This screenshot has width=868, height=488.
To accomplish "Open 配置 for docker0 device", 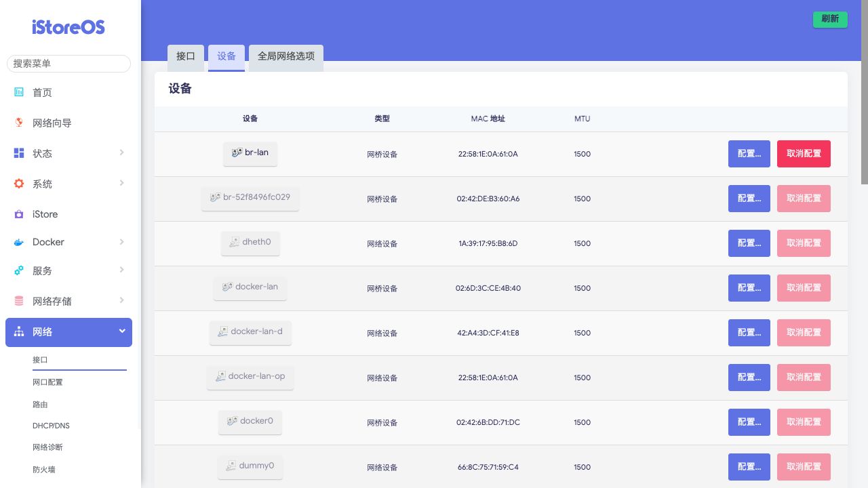I will point(749,422).
